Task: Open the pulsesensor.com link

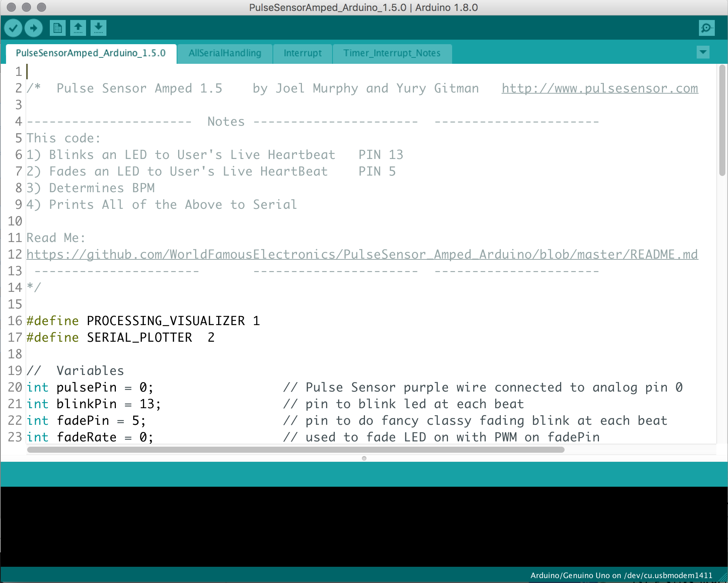Action: point(599,88)
